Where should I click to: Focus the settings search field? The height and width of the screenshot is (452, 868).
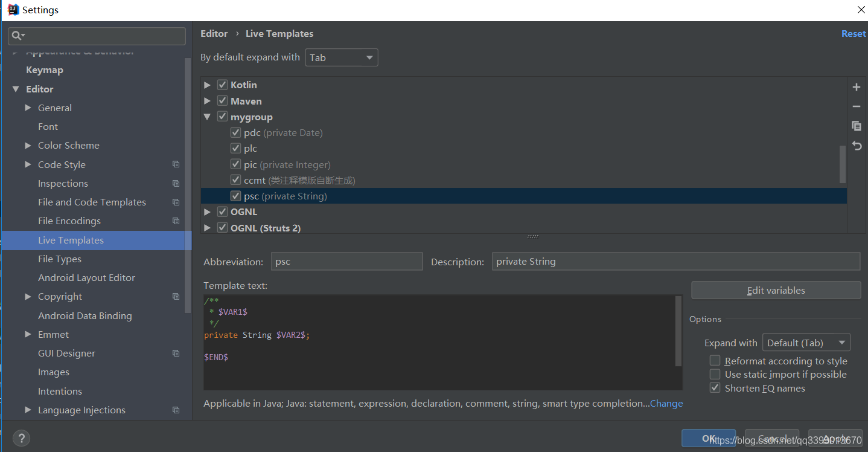97,36
